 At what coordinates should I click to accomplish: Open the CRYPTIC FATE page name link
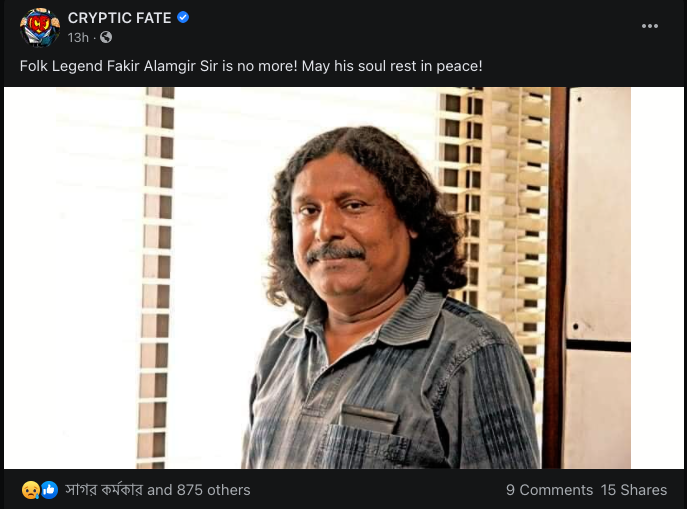pos(119,18)
